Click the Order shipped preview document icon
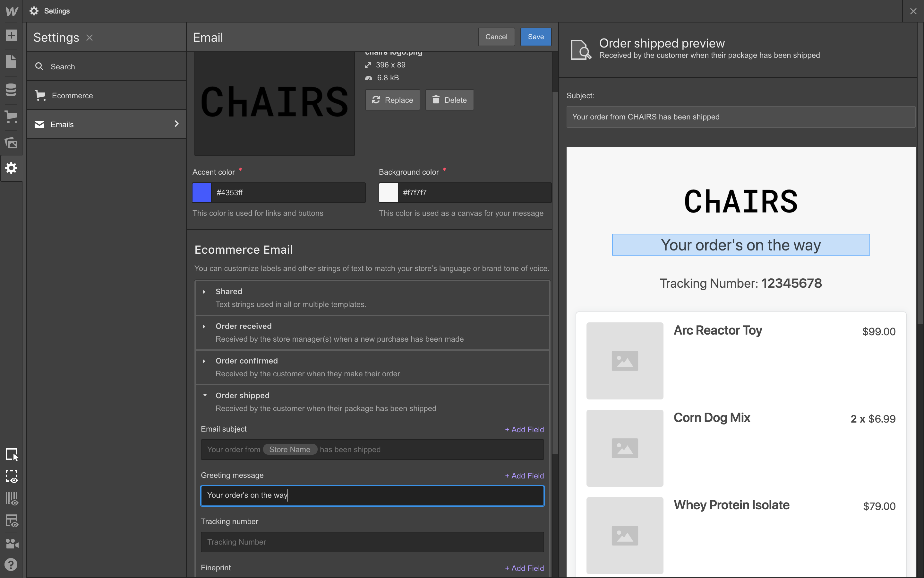This screenshot has width=924, height=578. tap(581, 50)
